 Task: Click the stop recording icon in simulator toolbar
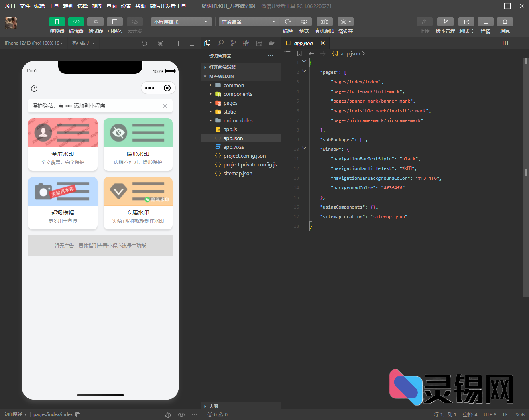161,43
